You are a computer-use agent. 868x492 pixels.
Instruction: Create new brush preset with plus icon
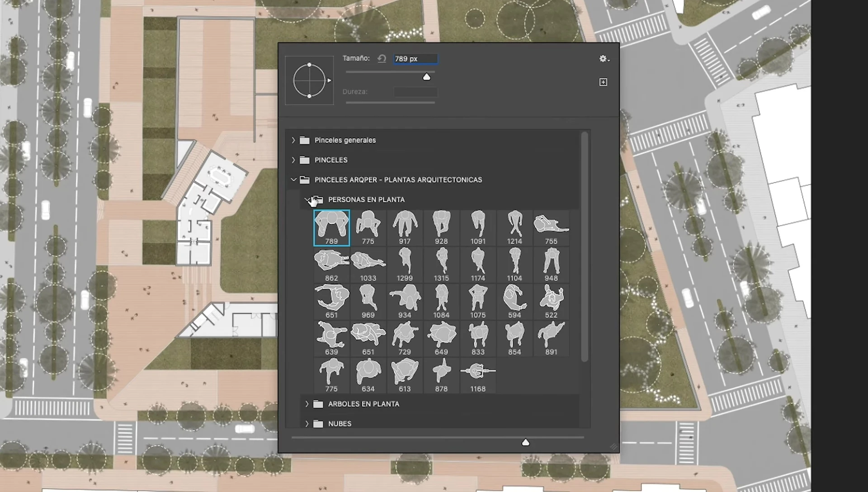(603, 82)
